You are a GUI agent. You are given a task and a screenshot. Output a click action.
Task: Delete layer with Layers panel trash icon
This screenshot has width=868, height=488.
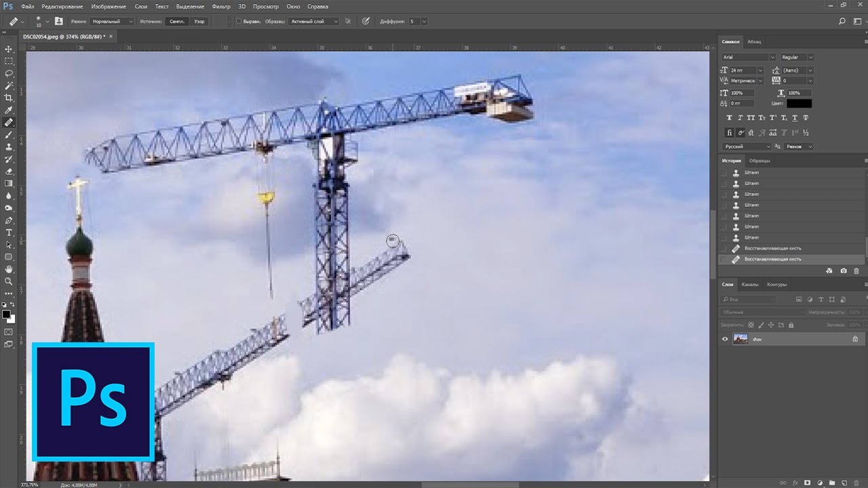pyautogui.click(x=855, y=483)
